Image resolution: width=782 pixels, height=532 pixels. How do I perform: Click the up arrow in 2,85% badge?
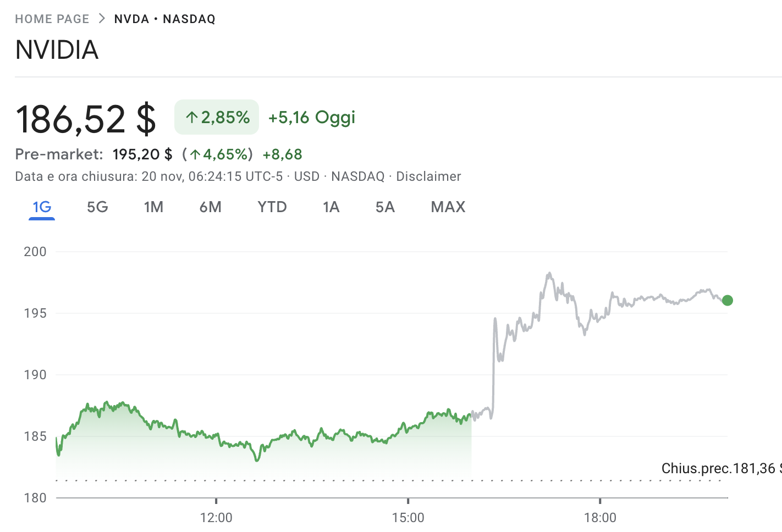[x=191, y=118]
